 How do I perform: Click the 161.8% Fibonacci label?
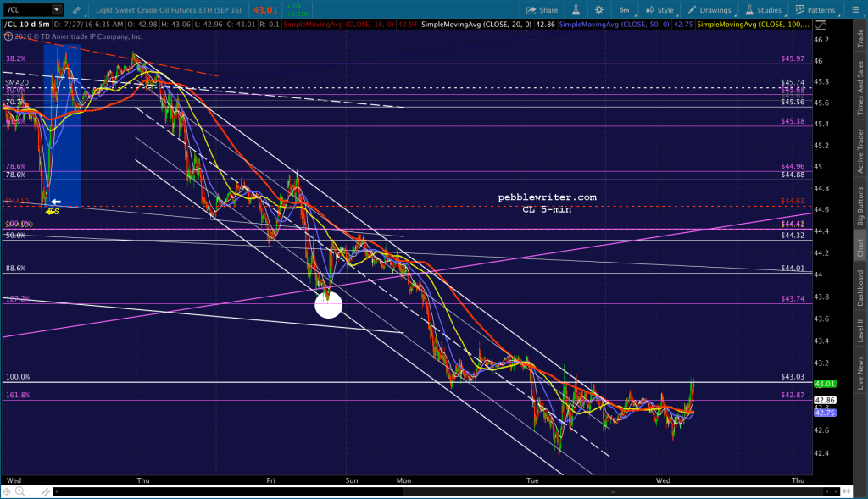click(x=18, y=395)
